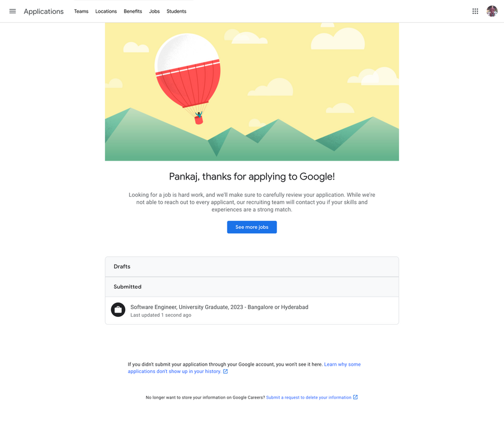The width and height of the screenshot is (504, 423).
Task: Open the account profile avatar
Action: coord(492,11)
